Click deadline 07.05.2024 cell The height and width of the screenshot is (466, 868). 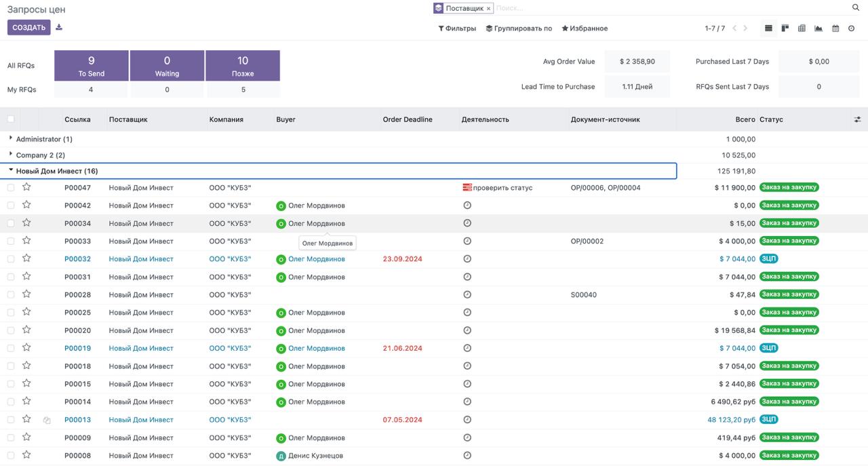403,420
